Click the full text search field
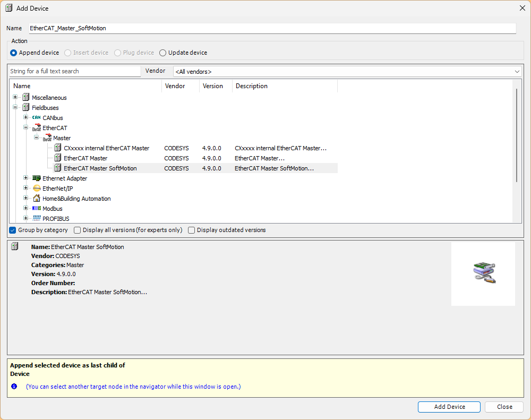This screenshot has height=420, width=531. pos(74,71)
